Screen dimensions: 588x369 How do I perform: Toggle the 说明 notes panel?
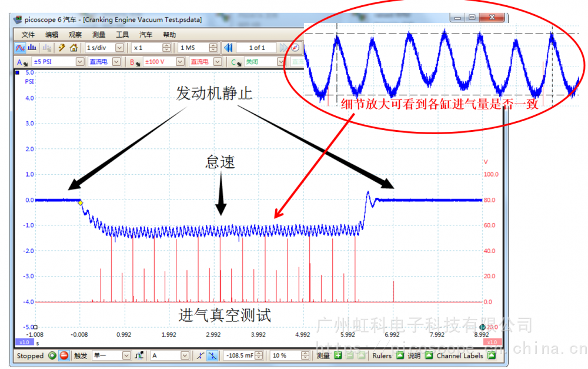(x=429, y=355)
